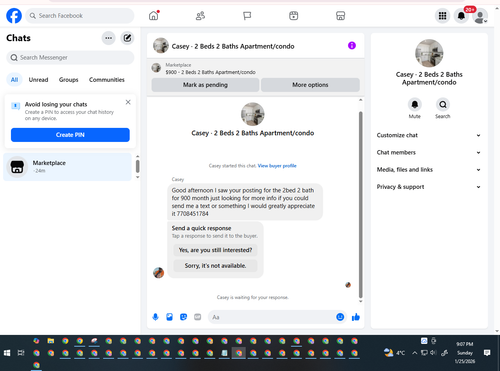This screenshot has height=371, width=500.
Task: Select the Unread chats tab
Action: (38, 80)
